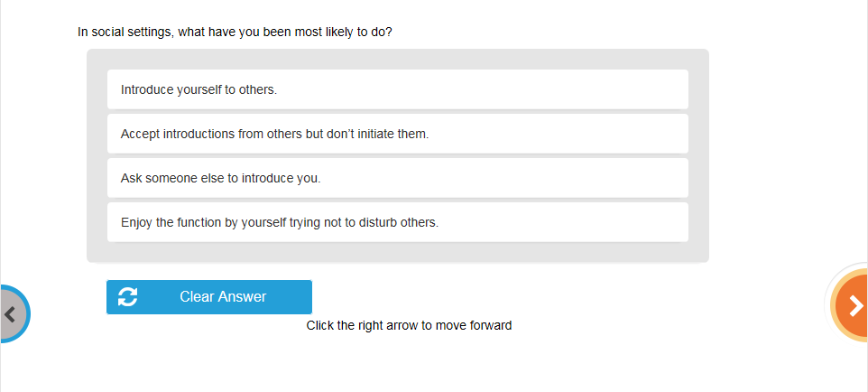This screenshot has width=868, height=392.
Task: Click the dark chevron on the gray back button
Action: click(x=10, y=314)
